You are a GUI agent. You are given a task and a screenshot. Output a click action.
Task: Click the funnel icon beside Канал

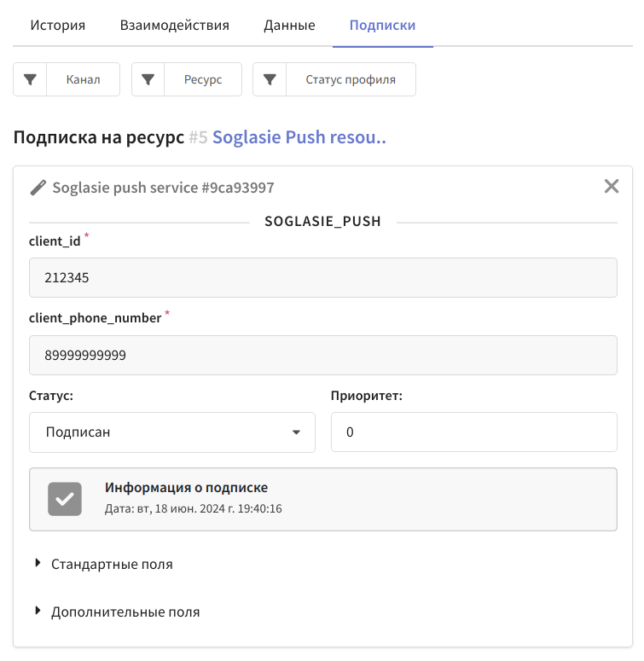point(30,79)
